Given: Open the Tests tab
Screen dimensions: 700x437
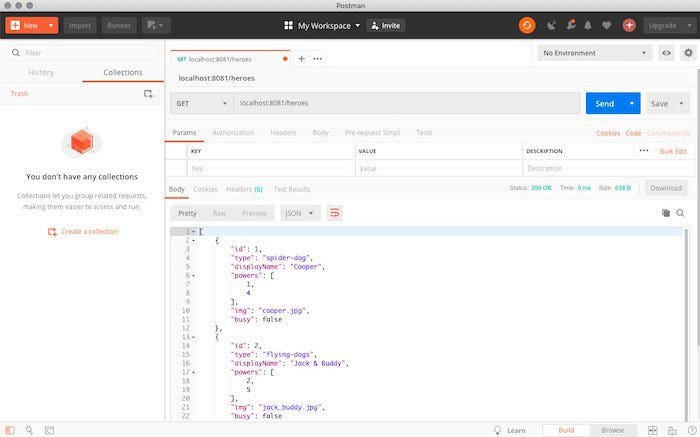Looking at the screenshot, I should click(424, 133).
